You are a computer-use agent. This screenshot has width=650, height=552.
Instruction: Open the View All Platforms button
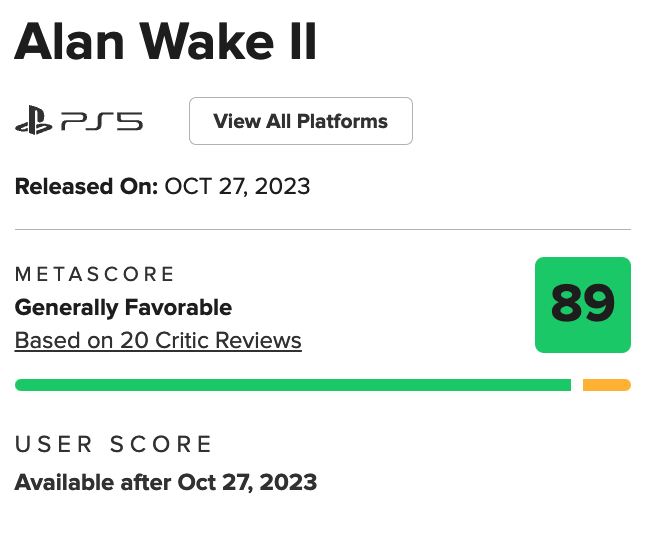(300, 121)
